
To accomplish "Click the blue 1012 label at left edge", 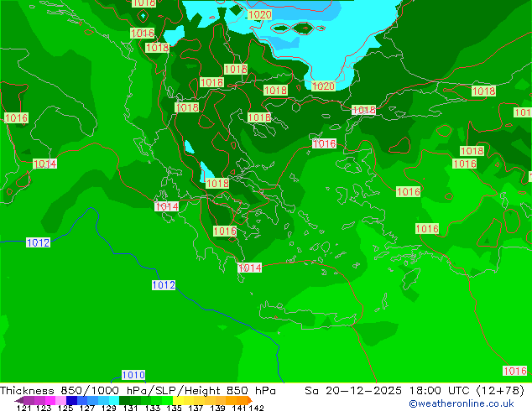I will tap(38, 242).
